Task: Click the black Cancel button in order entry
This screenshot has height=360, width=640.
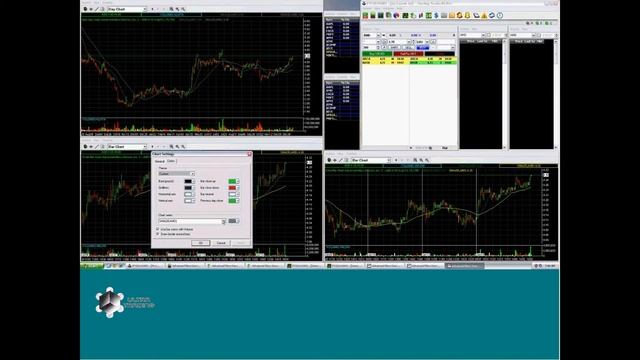Action: [x=440, y=54]
